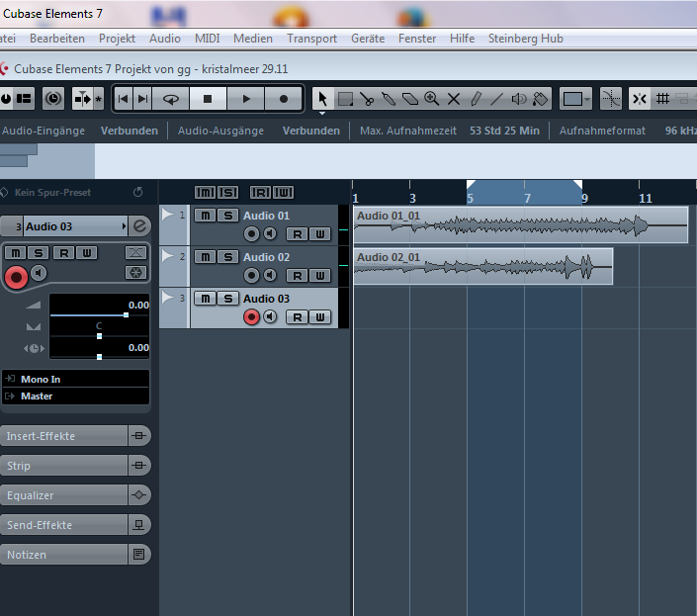Mute the Audio 01 track
The image size is (697, 616).
click(206, 216)
